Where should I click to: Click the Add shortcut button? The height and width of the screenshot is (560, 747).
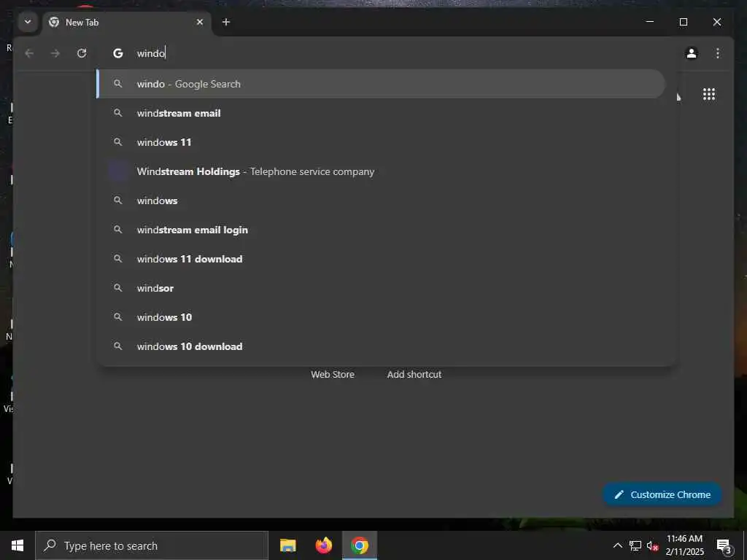[414, 375]
